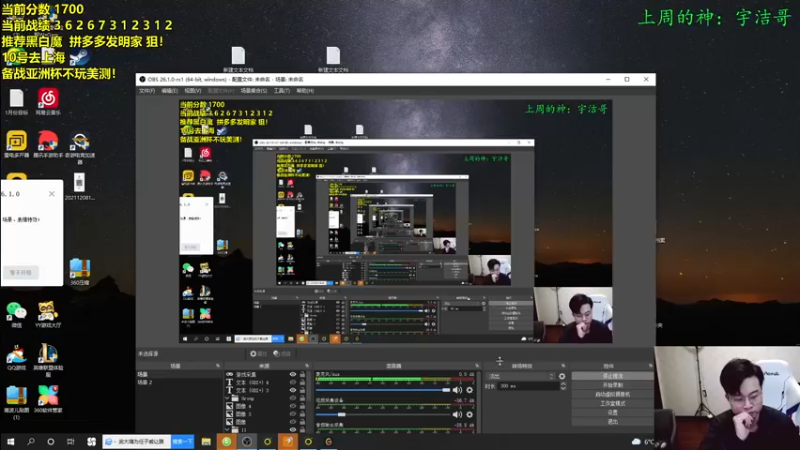The image size is (800, 450).
Task: Toggle lock on 文本 (GDI+) 4 source
Action: coord(302,382)
